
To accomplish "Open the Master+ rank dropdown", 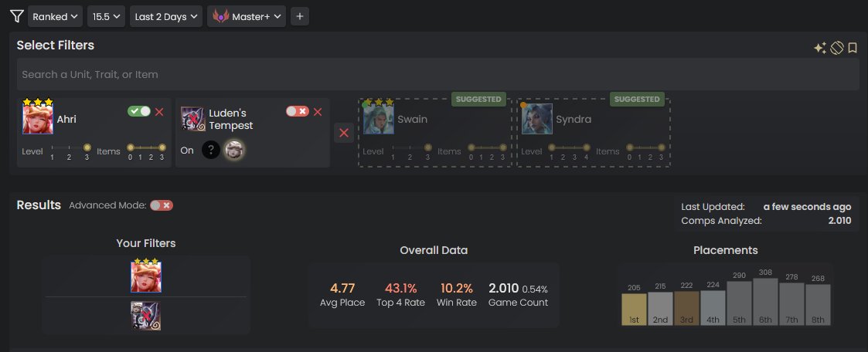I will tap(247, 16).
